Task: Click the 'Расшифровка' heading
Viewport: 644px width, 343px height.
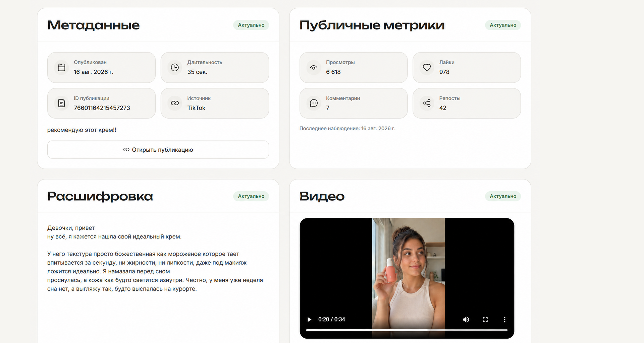Action: coord(100,196)
